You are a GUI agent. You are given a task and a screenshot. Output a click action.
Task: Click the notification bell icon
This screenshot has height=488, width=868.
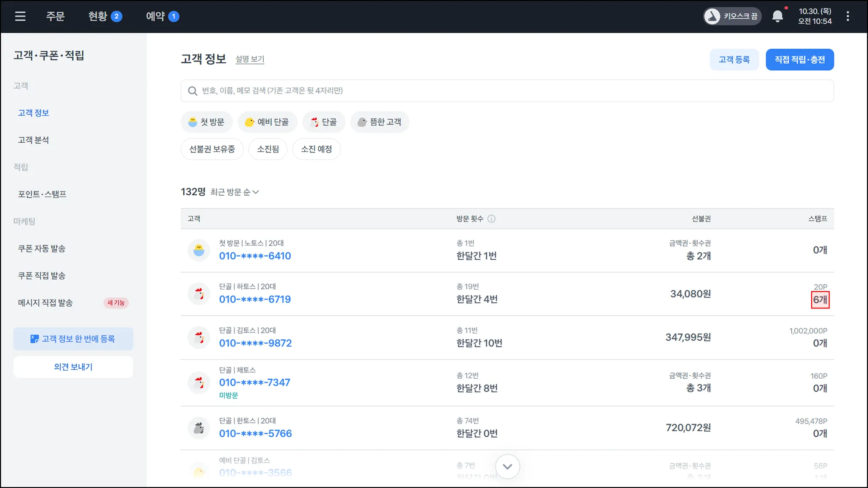point(777,17)
